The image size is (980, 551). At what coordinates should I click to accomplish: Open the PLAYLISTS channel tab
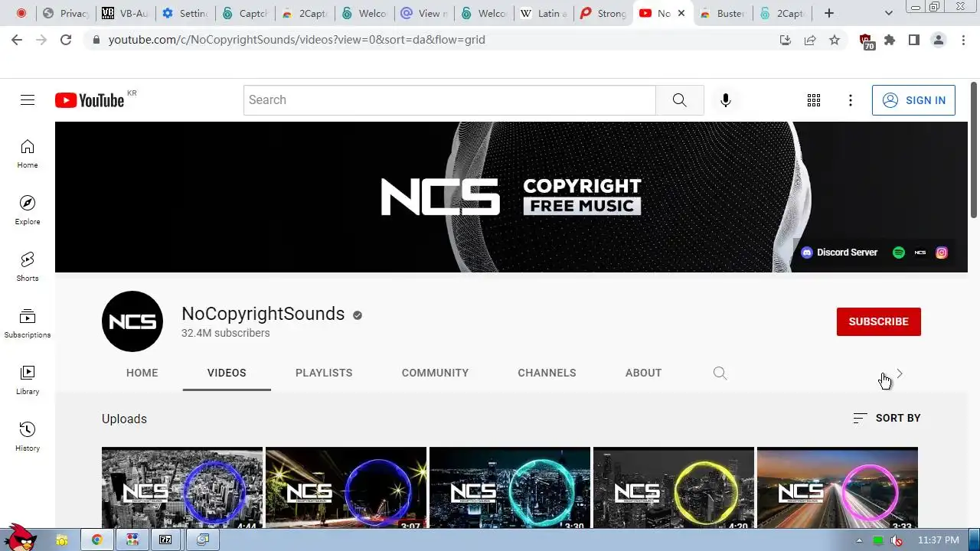(x=324, y=373)
